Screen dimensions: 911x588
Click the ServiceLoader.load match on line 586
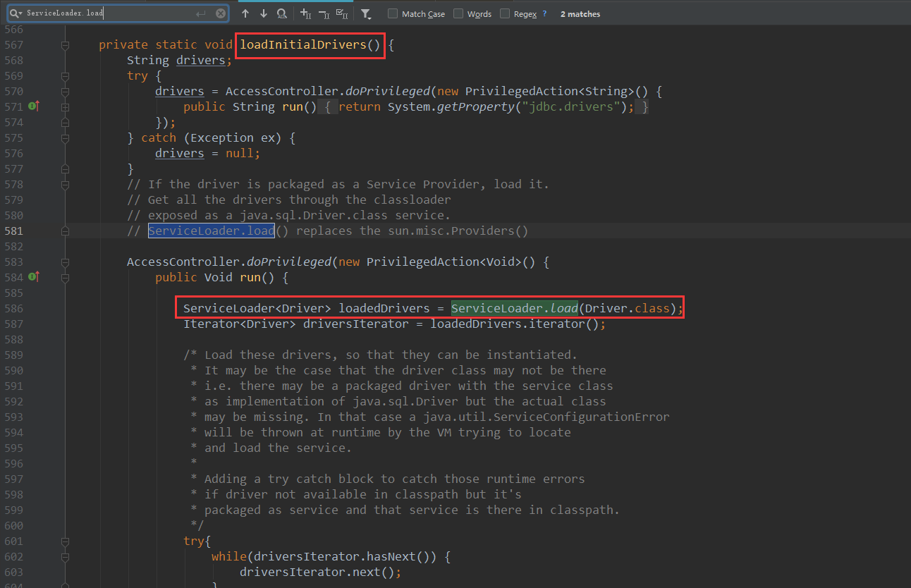[x=515, y=308]
